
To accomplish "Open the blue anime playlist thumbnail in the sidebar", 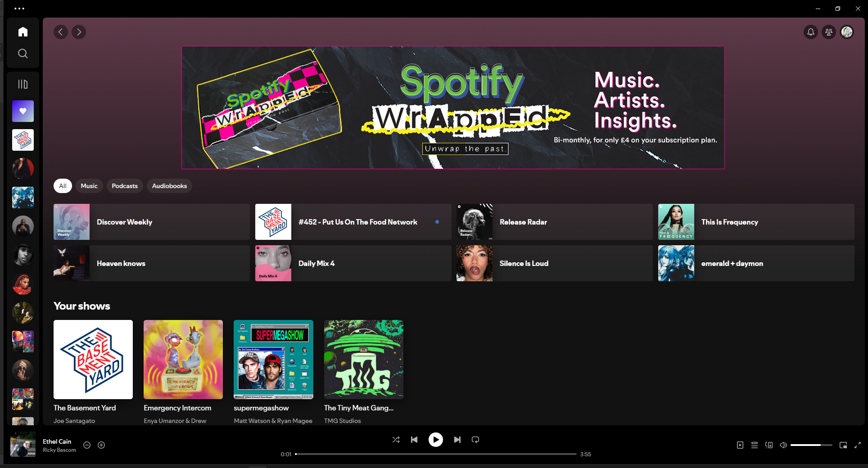I will [x=23, y=198].
